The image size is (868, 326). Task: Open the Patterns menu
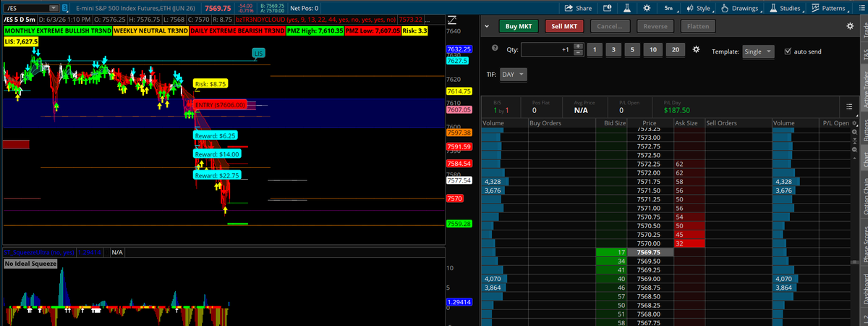click(830, 8)
